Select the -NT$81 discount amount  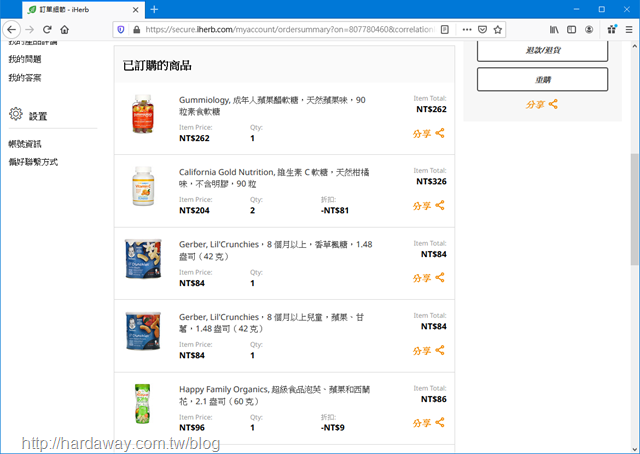[335, 211]
